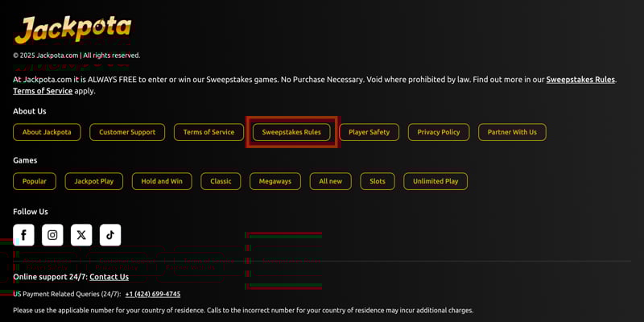
Task: Open the Classic games category
Action: click(x=221, y=181)
